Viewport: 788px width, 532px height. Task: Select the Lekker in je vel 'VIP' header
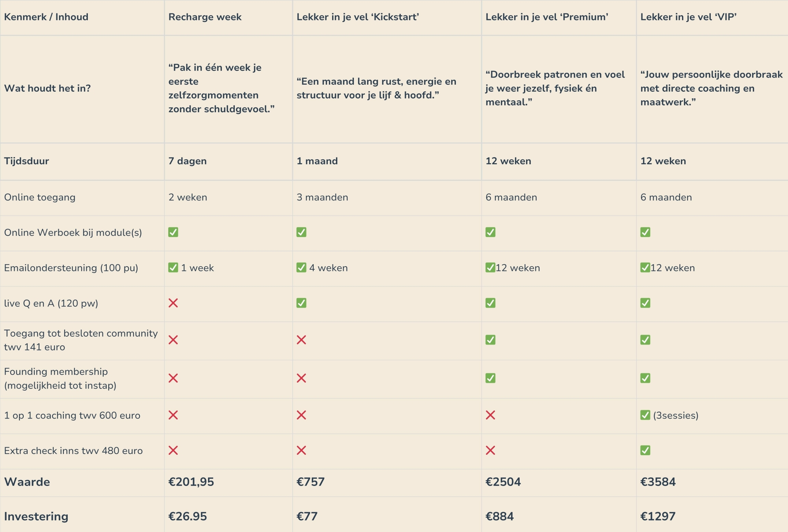coord(688,17)
